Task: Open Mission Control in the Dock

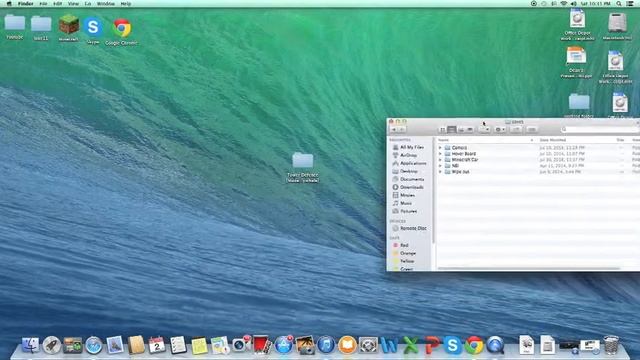Action: [x=73, y=345]
